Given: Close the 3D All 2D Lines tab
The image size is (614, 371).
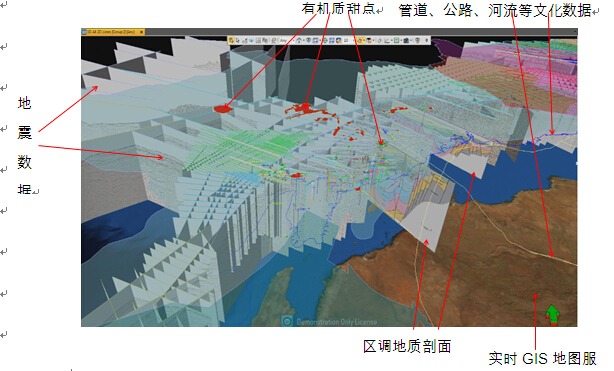Looking at the screenshot, I should coord(141,32).
